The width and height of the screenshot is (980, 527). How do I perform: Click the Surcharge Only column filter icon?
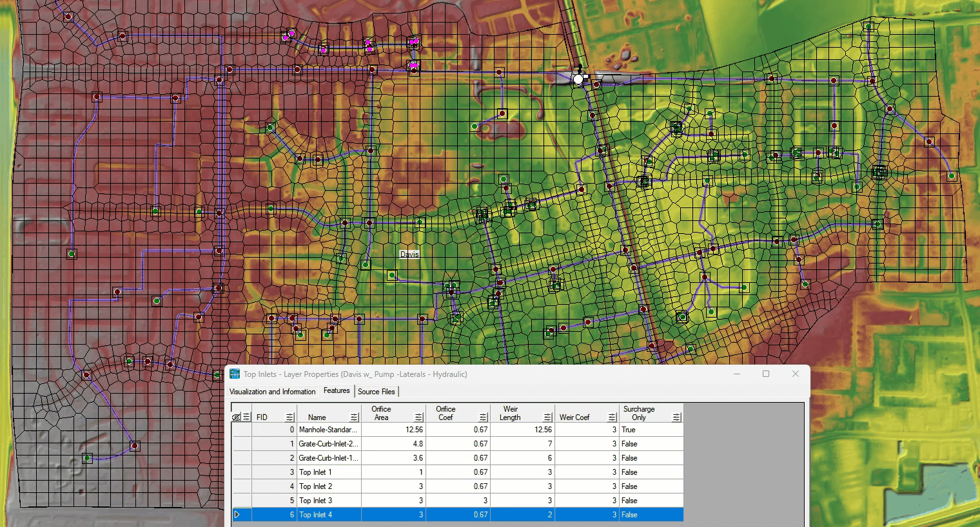pos(676,417)
